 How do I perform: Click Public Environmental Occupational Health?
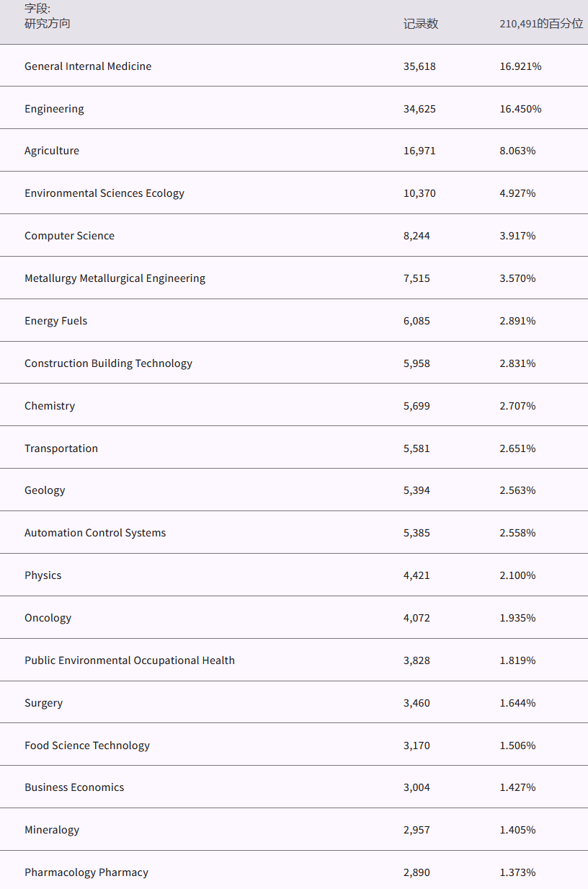130,660
